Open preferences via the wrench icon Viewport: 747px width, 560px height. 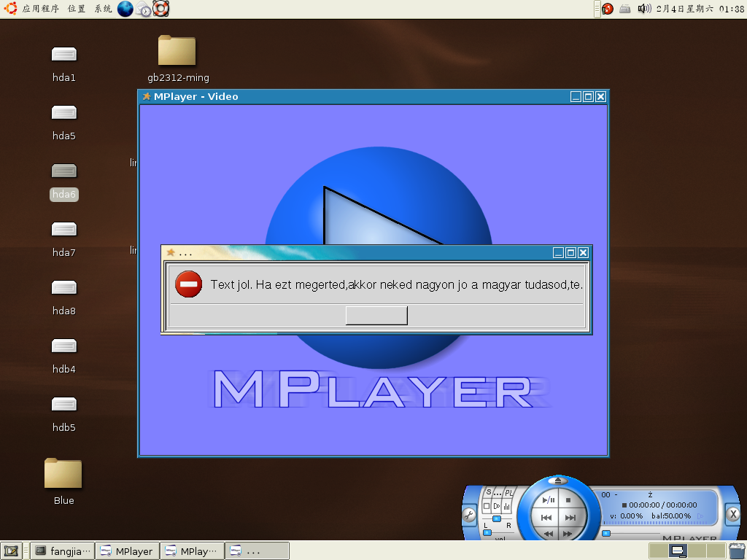click(469, 516)
